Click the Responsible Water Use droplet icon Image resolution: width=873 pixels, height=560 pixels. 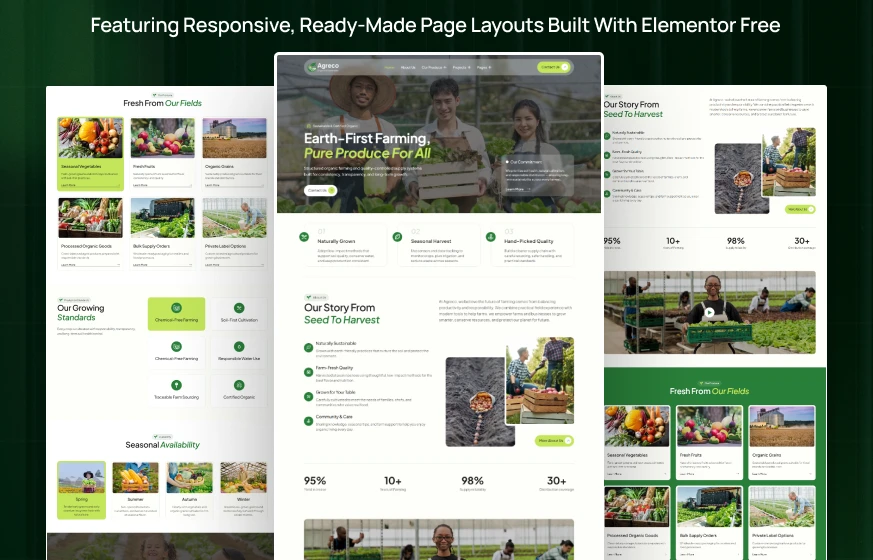point(239,346)
